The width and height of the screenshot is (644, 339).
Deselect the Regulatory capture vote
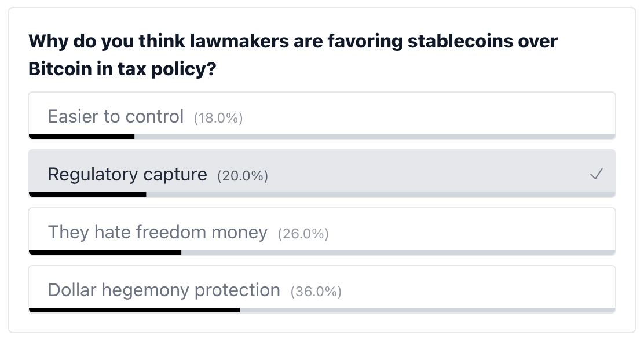pyautogui.click(x=322, y=172)
